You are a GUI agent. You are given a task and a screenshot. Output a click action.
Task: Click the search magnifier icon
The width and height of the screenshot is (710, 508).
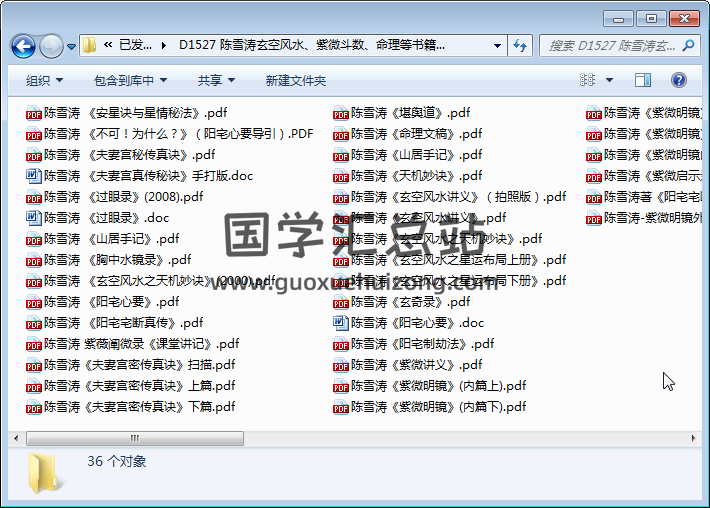[x=689, y=45]
